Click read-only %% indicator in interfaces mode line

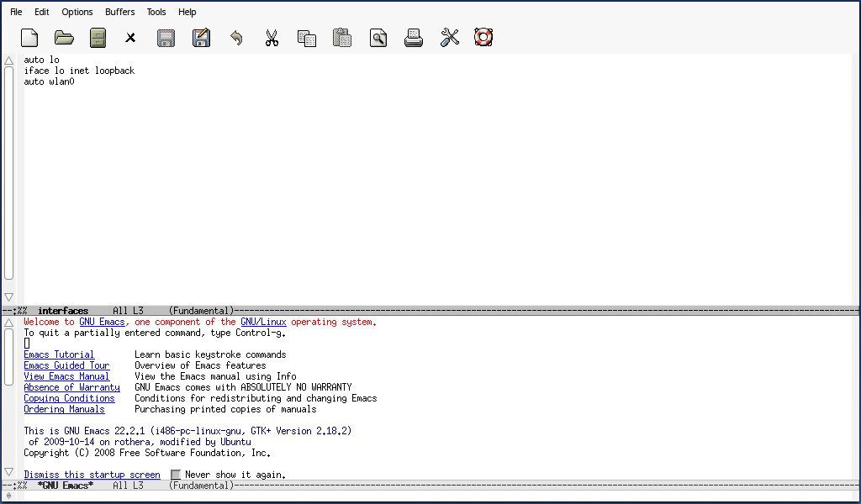pyautogui.click(x=22, y=311)
